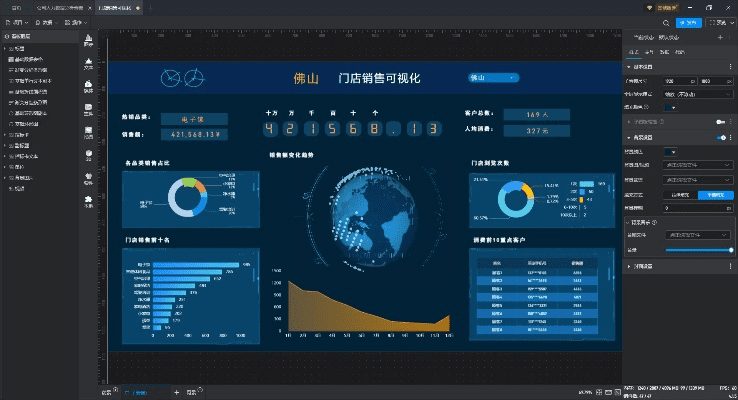Viewport: 738px width, 400px height.
Task: Open the 3D cube component category
Action: pyautogui.click(x=88, y=156)
